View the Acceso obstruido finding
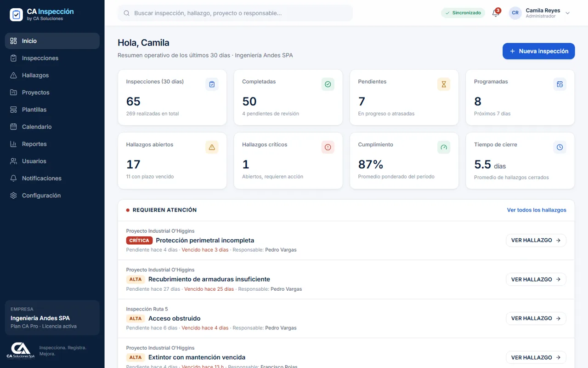The image size is (588, 368). pyautogui.click(x=536, y=318)
